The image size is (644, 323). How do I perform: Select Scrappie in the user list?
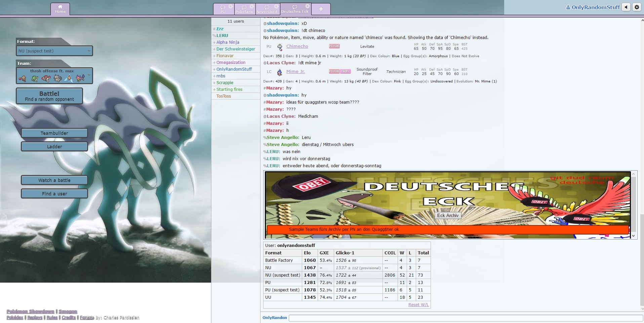[236, 83]
